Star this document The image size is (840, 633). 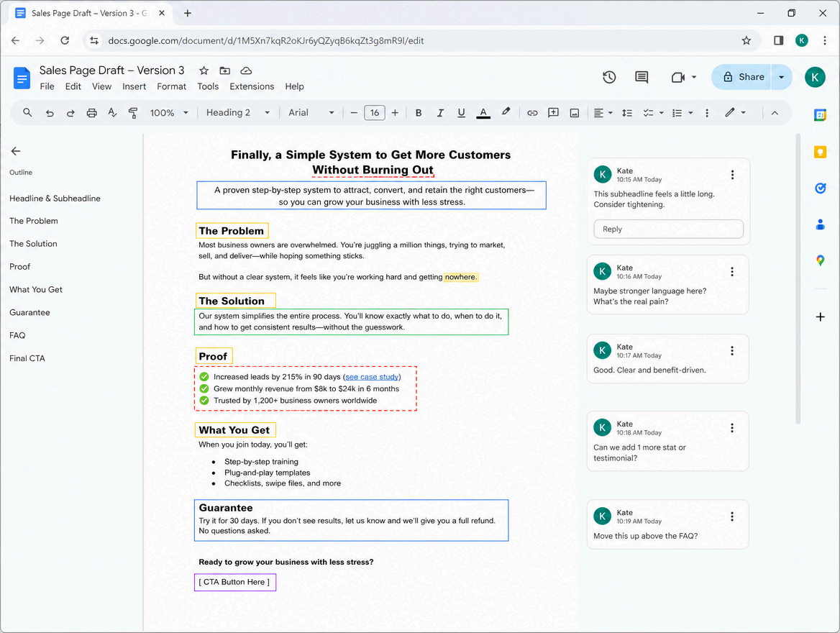coord(204,70)
